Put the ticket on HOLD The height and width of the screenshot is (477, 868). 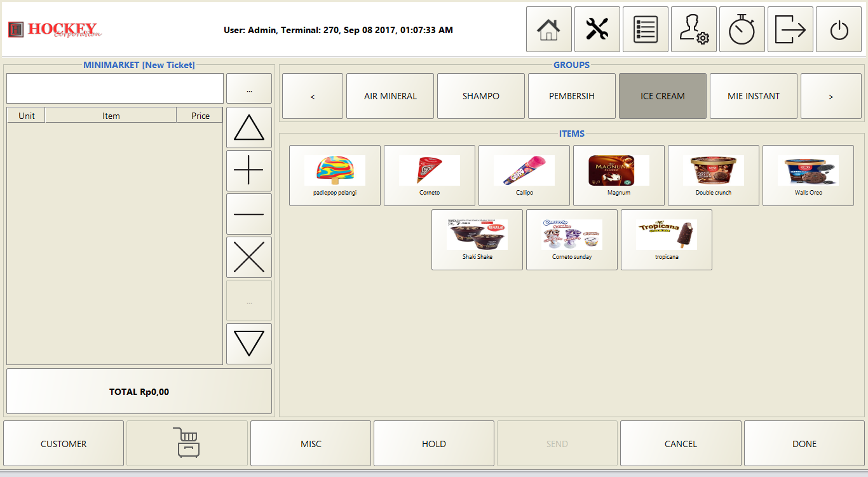(x=434, y=443)
